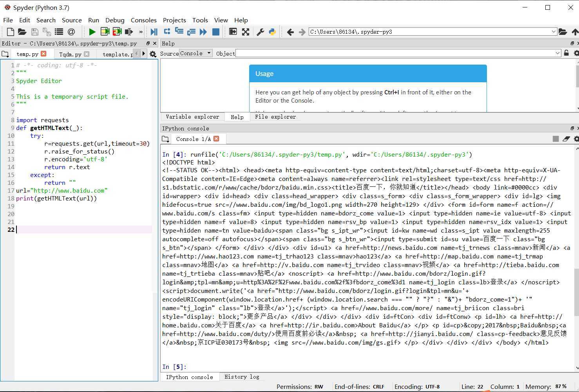This screenshot has width=579, height=392.
Task: Browse editor tabs folder icon
Action: click(5, 54)
